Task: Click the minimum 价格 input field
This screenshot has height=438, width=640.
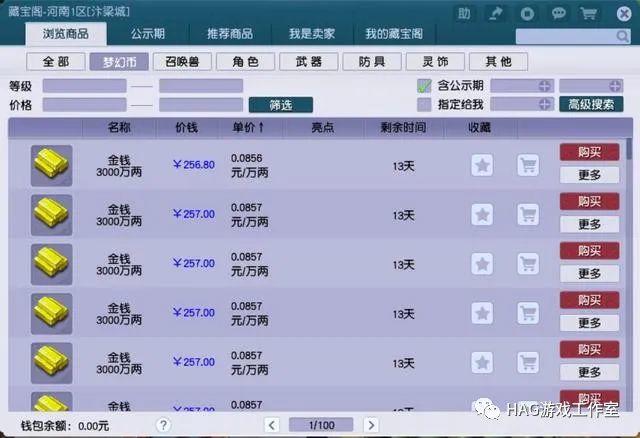Action: tap(84, 105)
